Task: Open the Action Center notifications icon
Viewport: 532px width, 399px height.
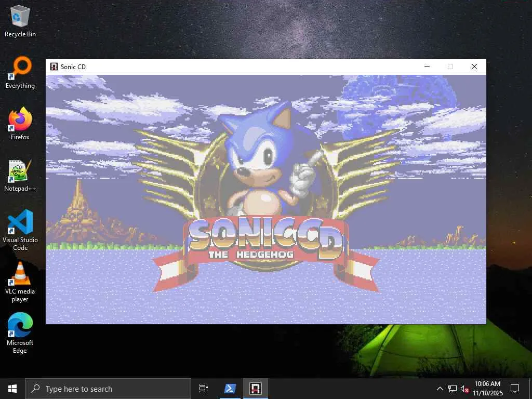Action: pyautogui.click(x=515, y=389)
